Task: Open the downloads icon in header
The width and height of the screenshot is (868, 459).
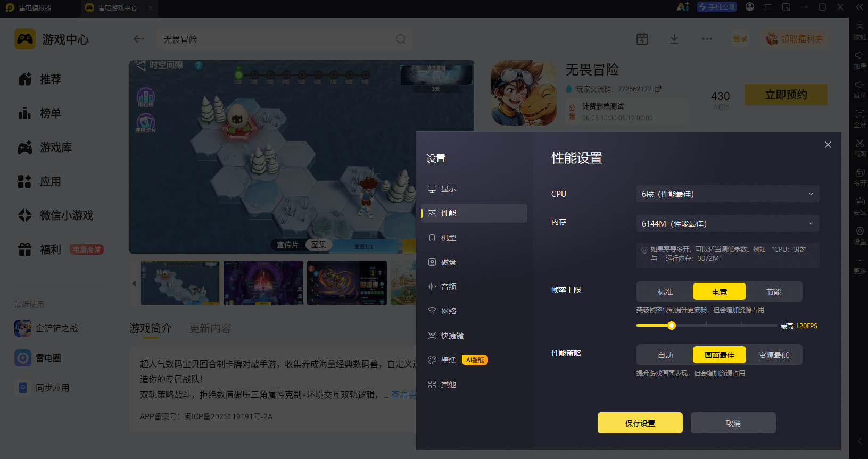Action: [674, 39]
